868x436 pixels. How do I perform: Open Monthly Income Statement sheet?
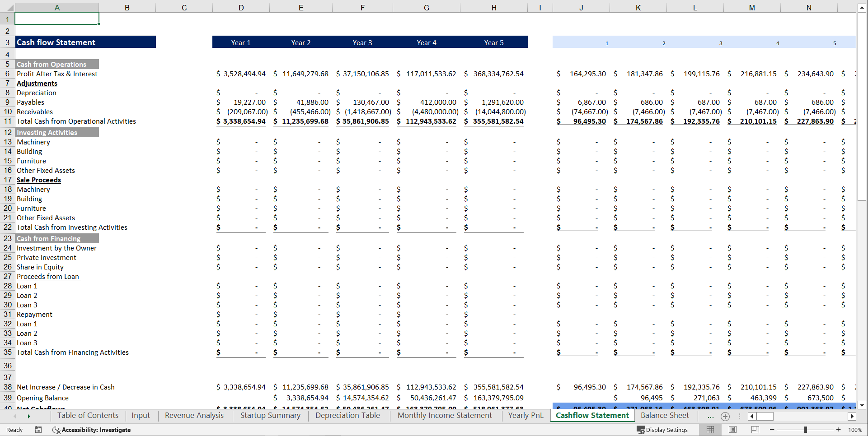click(x=445, y=415)
